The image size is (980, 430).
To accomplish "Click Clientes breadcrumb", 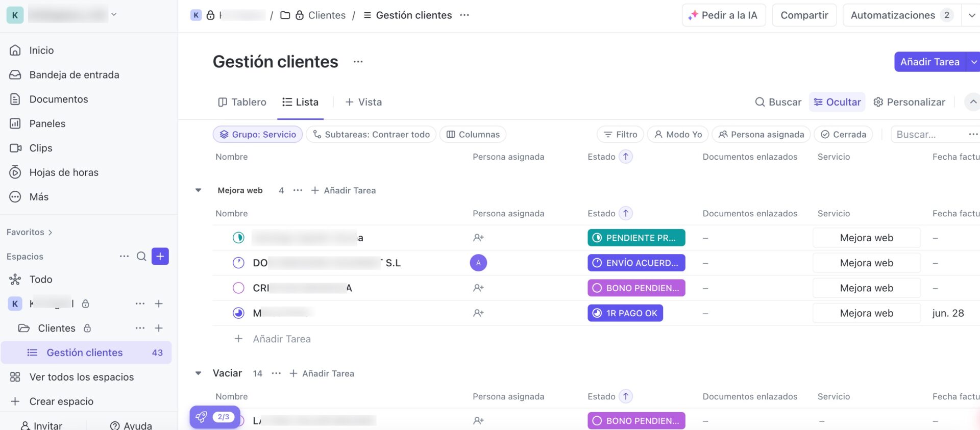I will 327,15.
